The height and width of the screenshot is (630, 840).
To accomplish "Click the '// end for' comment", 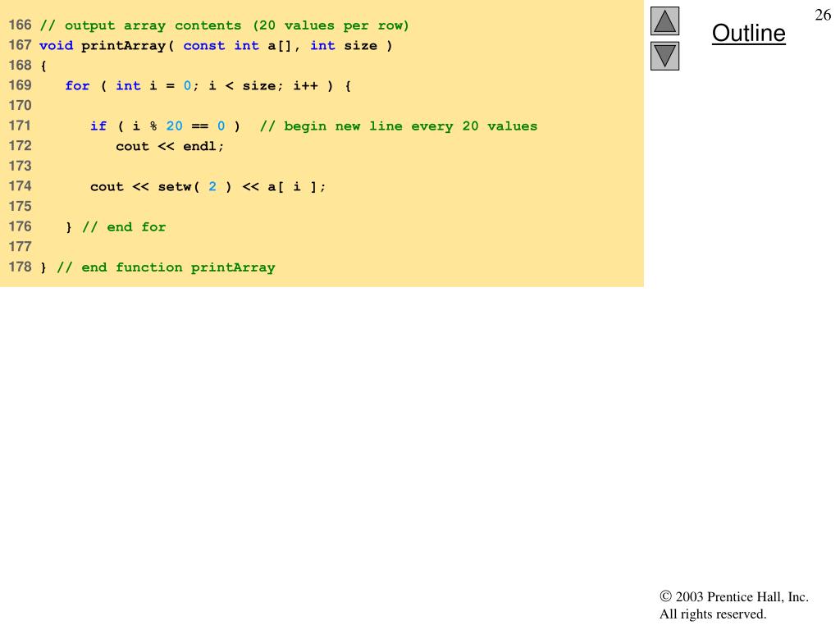I will 124,227.
